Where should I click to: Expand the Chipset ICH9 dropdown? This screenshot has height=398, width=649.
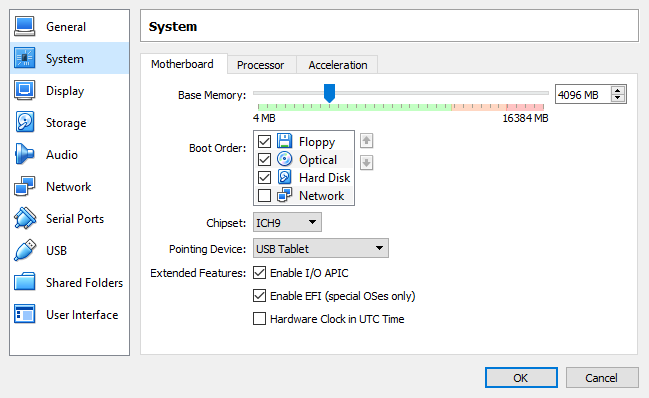coord(287,223)
